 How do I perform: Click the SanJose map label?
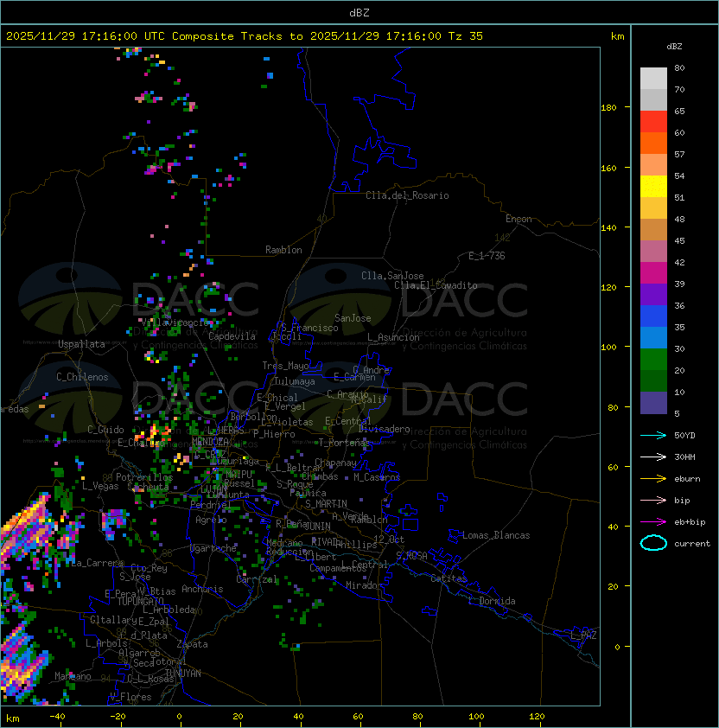coord(353,318)
